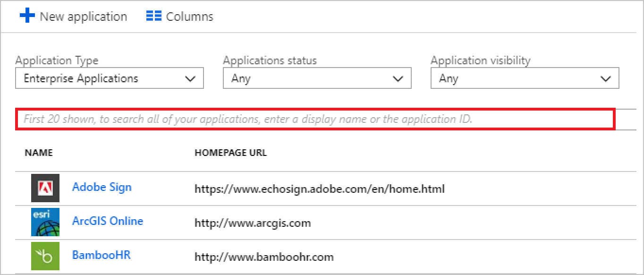Click the HOMEPAGE URL column header
Image resolution: width=644 pixels, height=275 pixels.
pyautogui.click(x=230, y=153)
